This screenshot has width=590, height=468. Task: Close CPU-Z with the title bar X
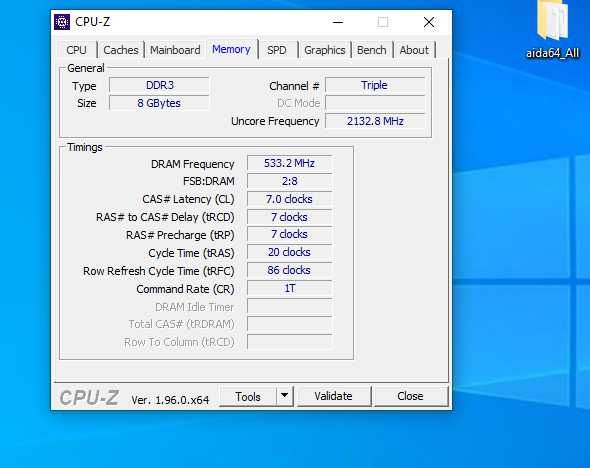[x=429, y=22]
